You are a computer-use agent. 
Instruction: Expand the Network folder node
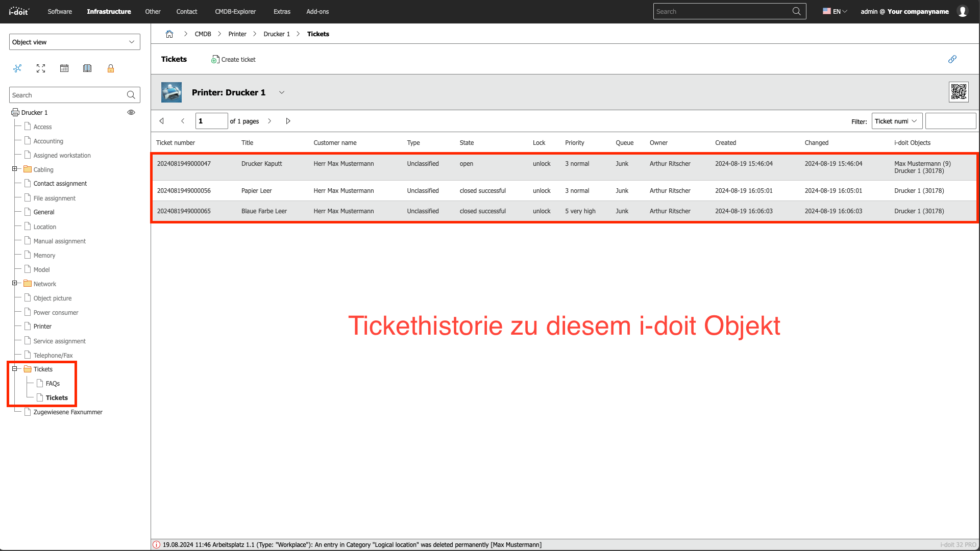tap(15, 283)
